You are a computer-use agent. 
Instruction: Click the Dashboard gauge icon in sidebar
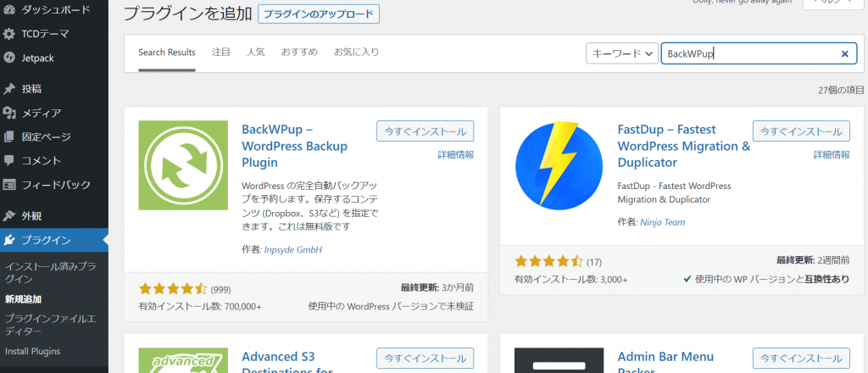(8, 9)
